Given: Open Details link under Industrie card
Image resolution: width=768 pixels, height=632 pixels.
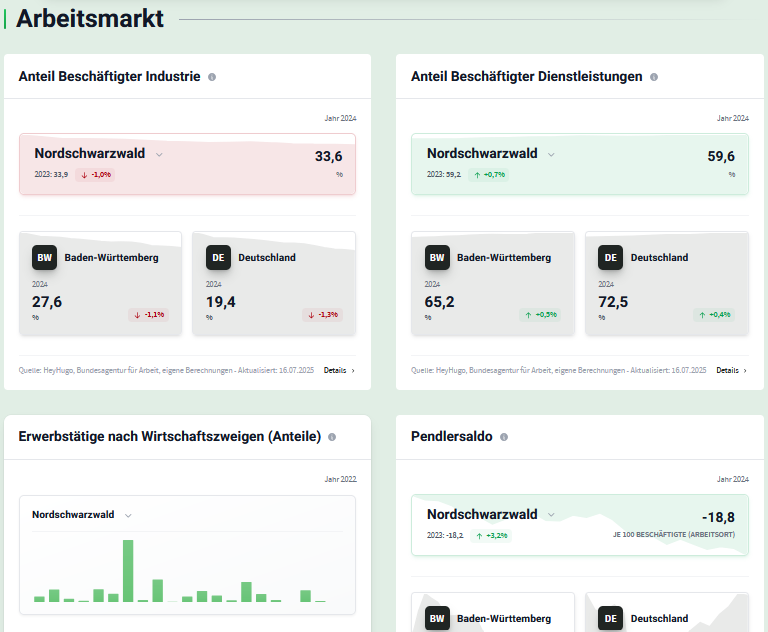Looking at the screenshot, I should (x=338, y=370).
